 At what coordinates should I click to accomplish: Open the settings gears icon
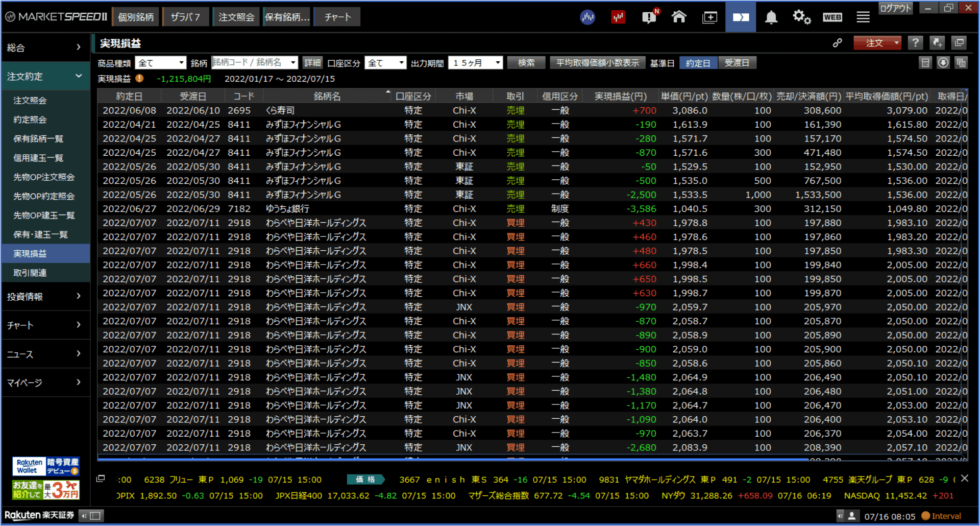pyautogui.click(x=801, y=17)
